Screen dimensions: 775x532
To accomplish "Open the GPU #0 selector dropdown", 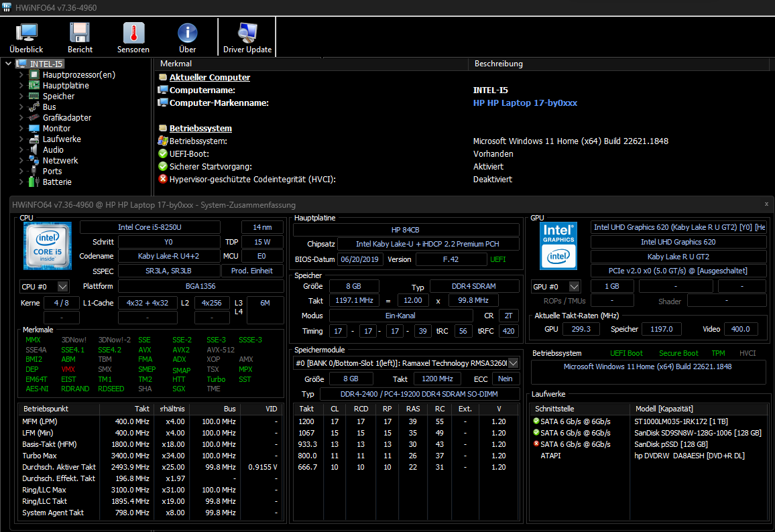I will click(574, 287).
